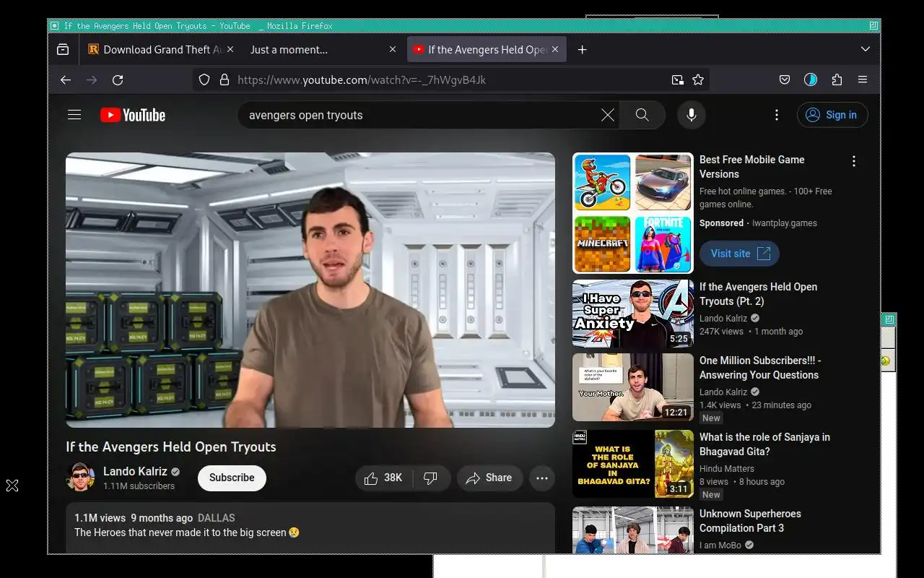Expand the video description box
Image resolution: width=924 pixels, height=578 pixels.
pos(310,527)
